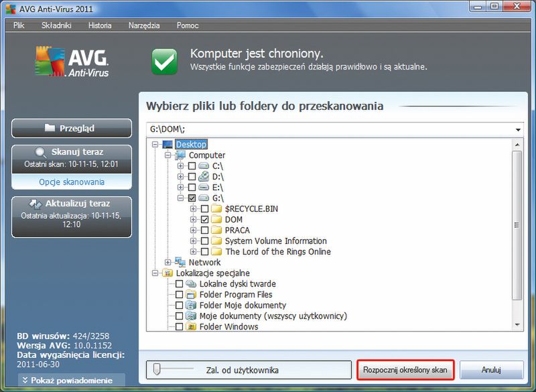Screen dimensions: 536x392
Task: Click the System Volume Information folder icon
Action: coord(216,241)
